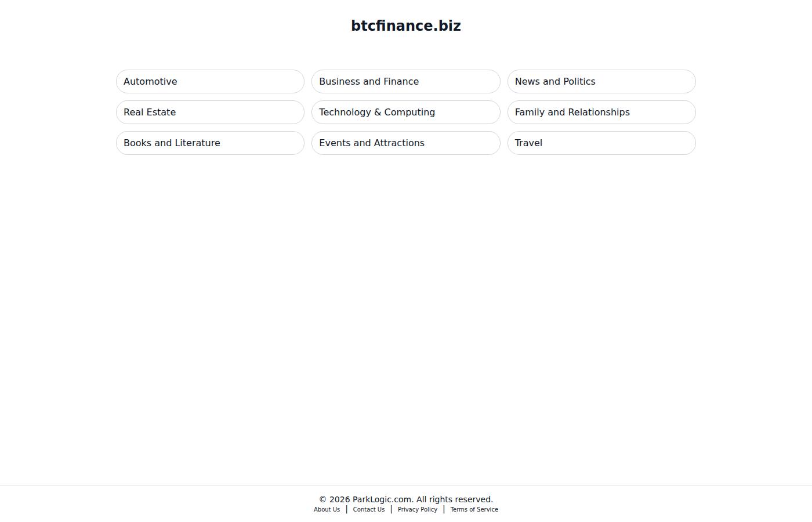Click the ParkLogic.com copyright text
812x522 pixels.
[406, 499]
